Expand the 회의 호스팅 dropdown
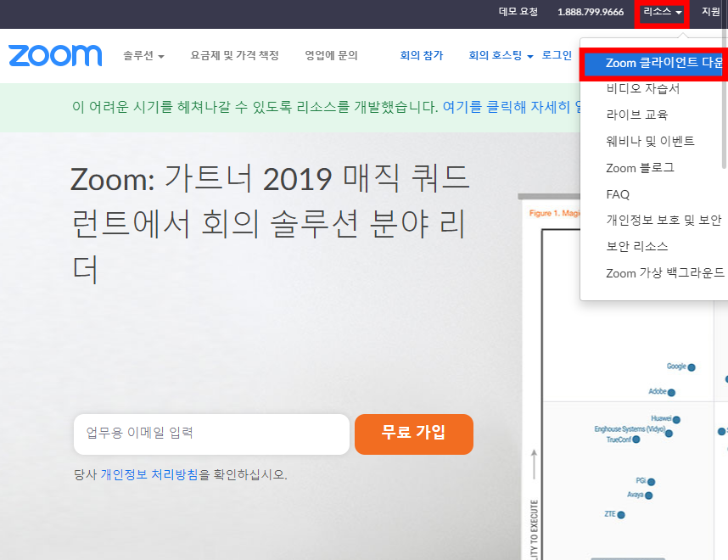728x560 pixels. tap(501, 56)
